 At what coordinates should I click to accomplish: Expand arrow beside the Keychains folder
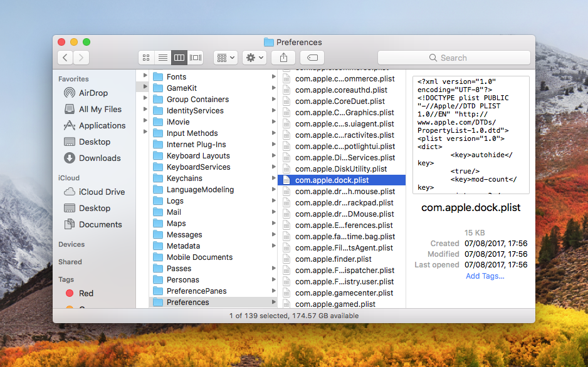click(274, 178)
